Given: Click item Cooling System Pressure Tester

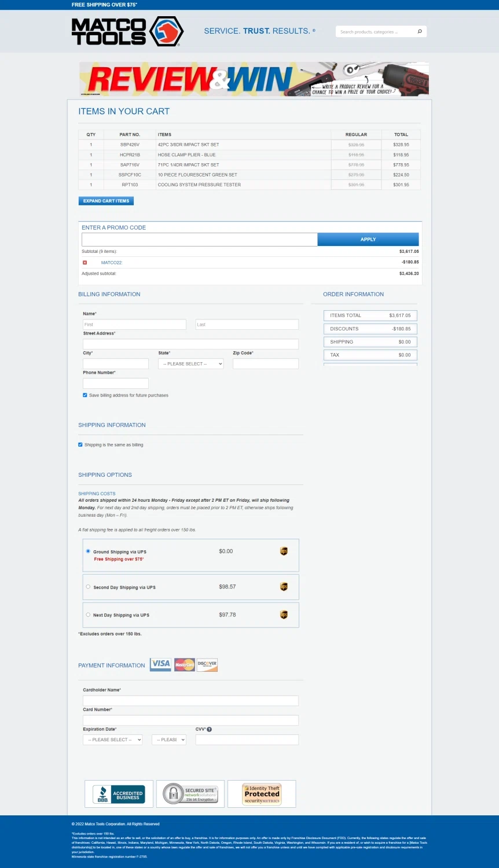Looking at the screenshot, I should pyautogui.click(x=199, y=185).
